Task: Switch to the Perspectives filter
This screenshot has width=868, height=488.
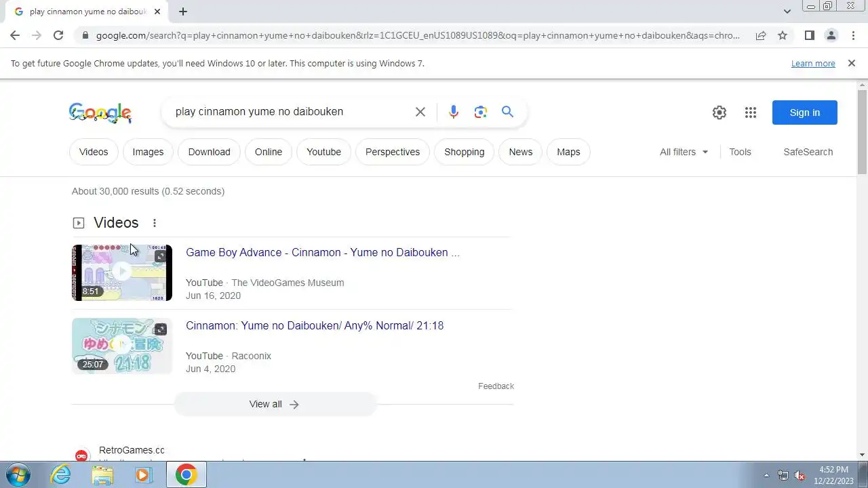Action: [393, 152]
